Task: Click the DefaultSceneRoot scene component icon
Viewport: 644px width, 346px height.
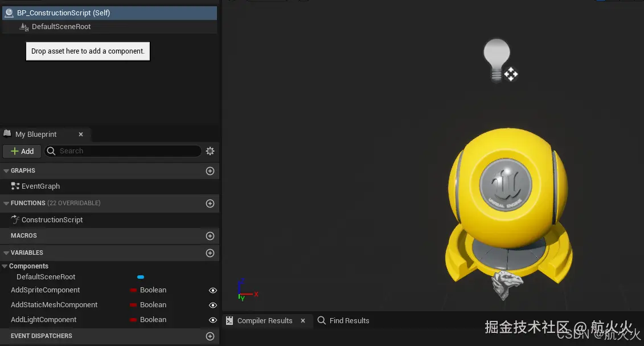Action: coord(24,27)
